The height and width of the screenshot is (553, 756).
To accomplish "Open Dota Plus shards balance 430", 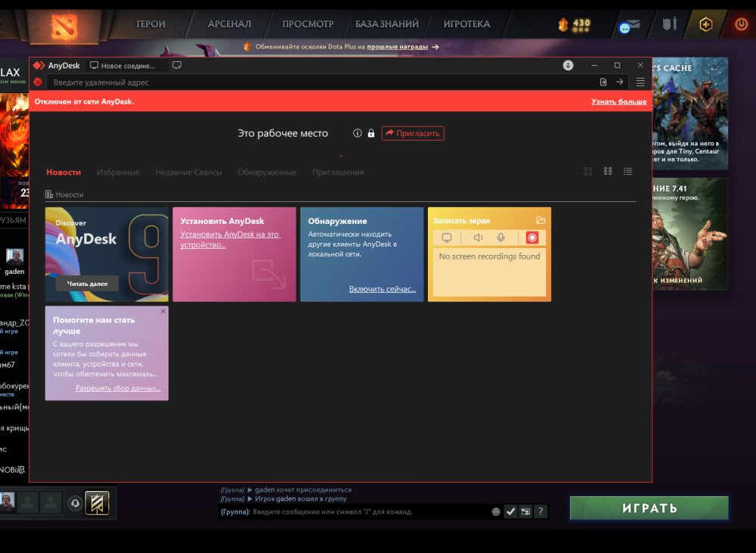I will pyautogui.click(x=575, y=24).
